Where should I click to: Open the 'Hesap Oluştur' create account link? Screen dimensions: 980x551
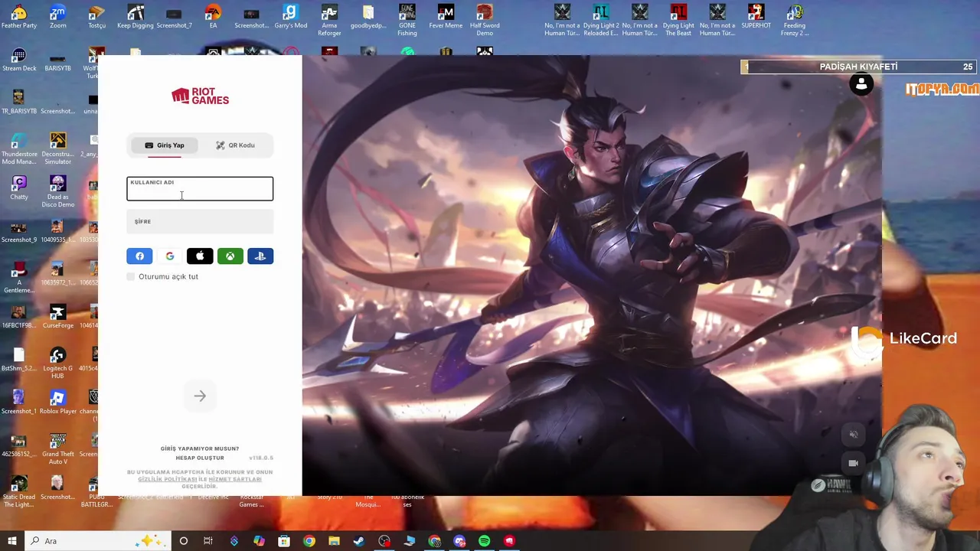200,458
